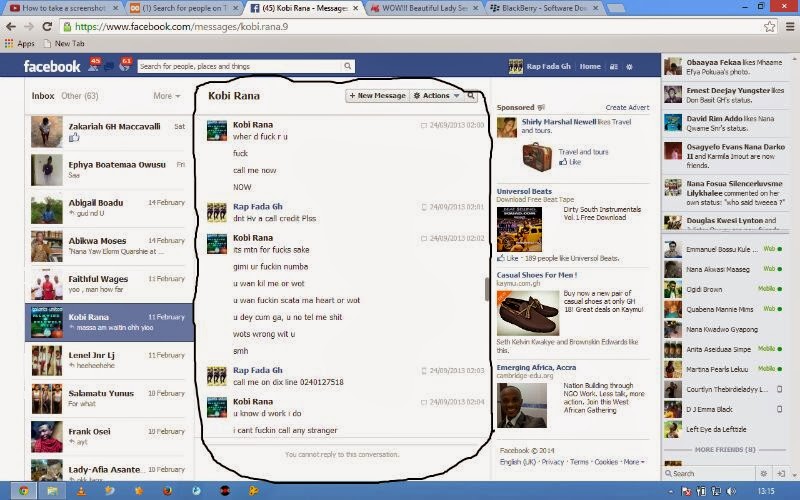The width and height of the screenshot is (800, 500).
Task: Open conversation with Salamatu Yunus
Action: 109,399
